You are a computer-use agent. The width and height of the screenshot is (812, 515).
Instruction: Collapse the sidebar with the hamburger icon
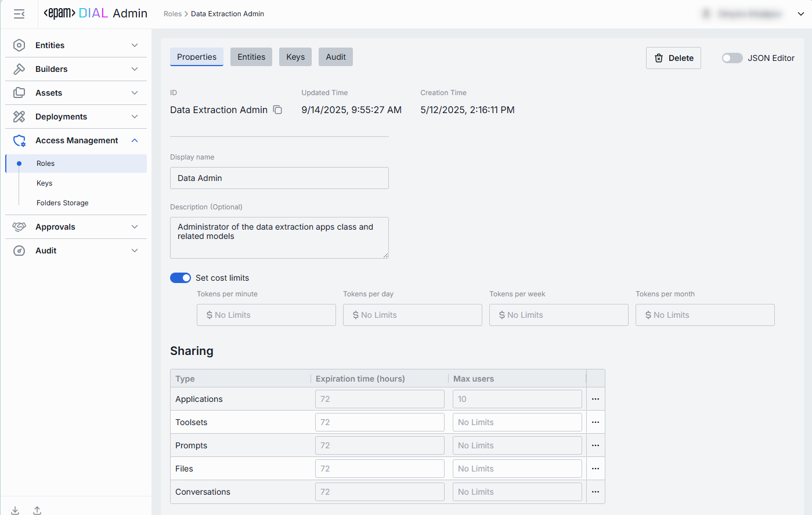19,14
